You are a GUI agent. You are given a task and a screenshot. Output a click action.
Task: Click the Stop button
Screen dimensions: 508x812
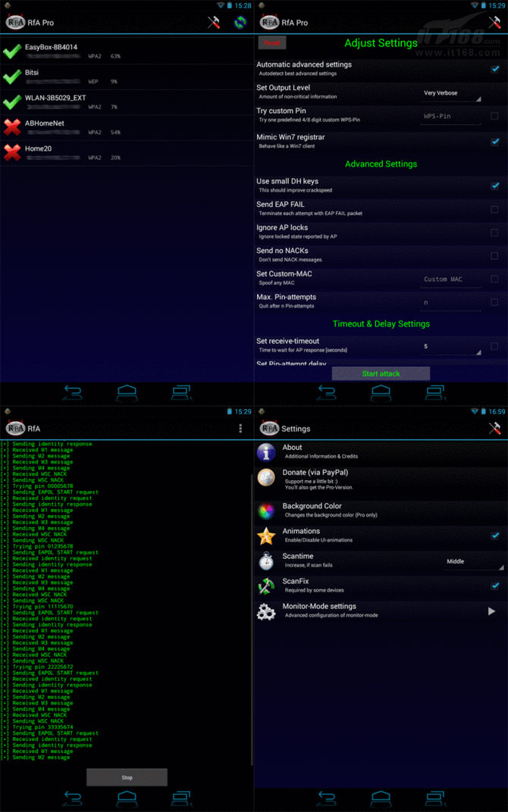(x=127, y=777)
